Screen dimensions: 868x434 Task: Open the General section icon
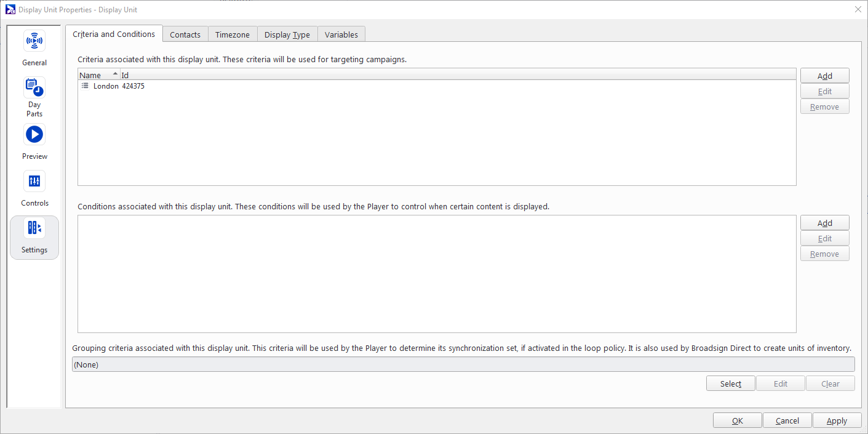(34, 41)
